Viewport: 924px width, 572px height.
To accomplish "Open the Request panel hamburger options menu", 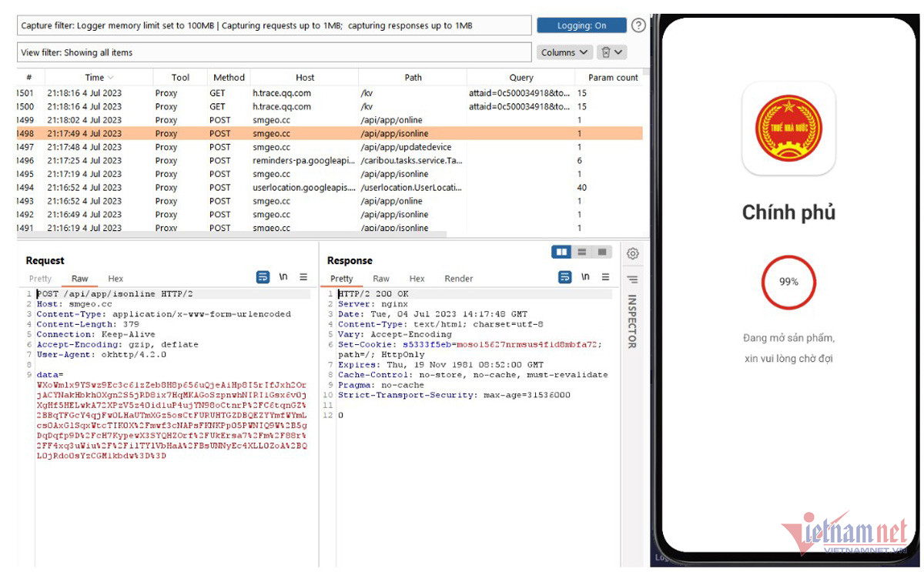I will 303,277.
